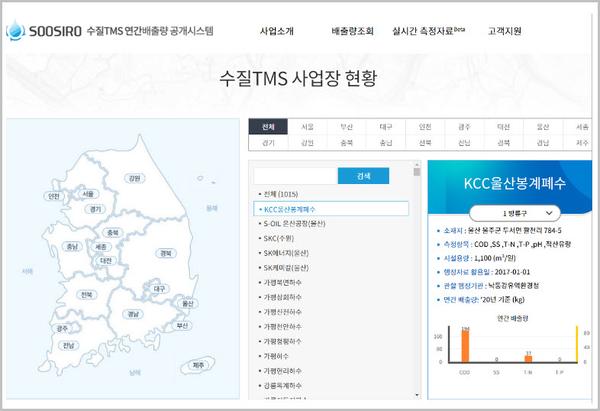
Task: Click the 서울 label on the map
Action: pyautogui.click(x=88, y=194)
